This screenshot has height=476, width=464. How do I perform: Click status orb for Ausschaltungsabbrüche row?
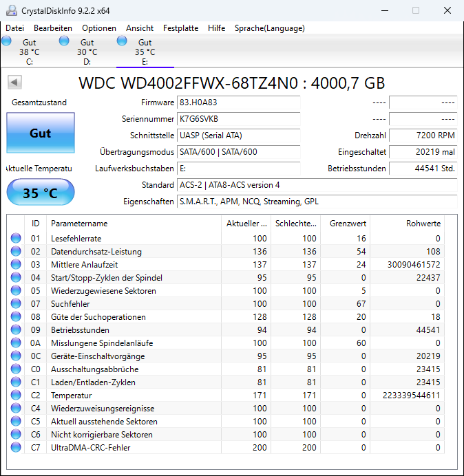pyautogui.click(x=16, y=369)
